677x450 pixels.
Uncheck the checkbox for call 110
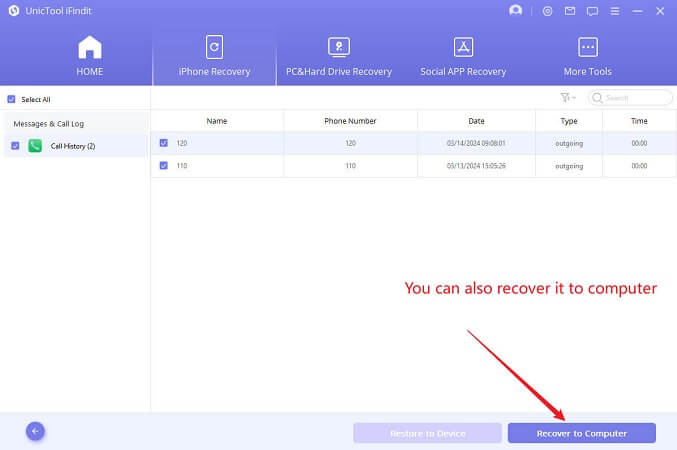tap(164, 165)
